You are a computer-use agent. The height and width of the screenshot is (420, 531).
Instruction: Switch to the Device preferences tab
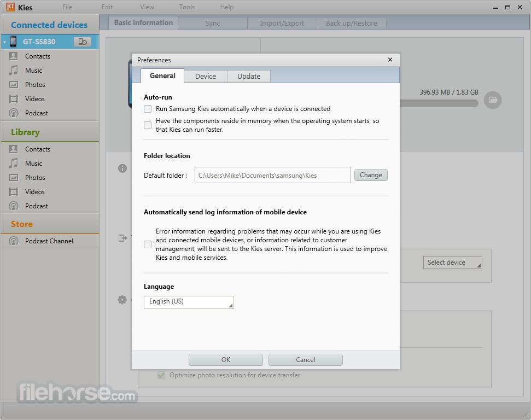point(206,76)
